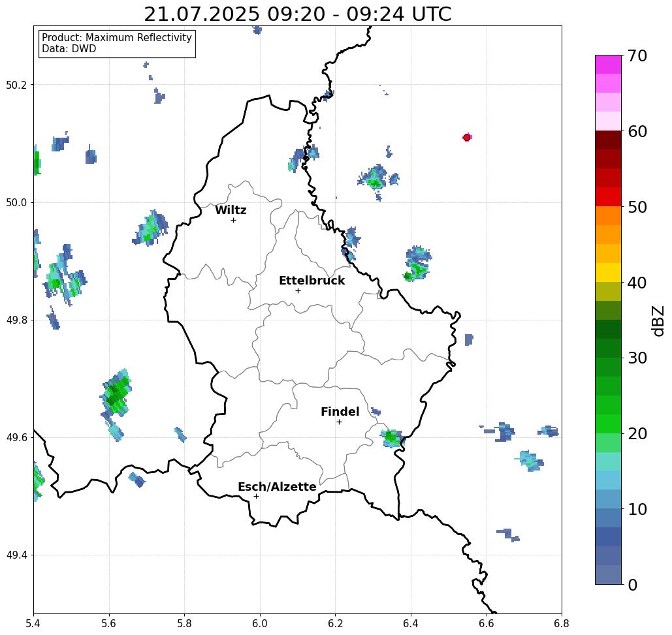Viewport: 672px width, 635px height.
Task: Click the longitude tick label 6.4
Action: (x=411, y=623)
